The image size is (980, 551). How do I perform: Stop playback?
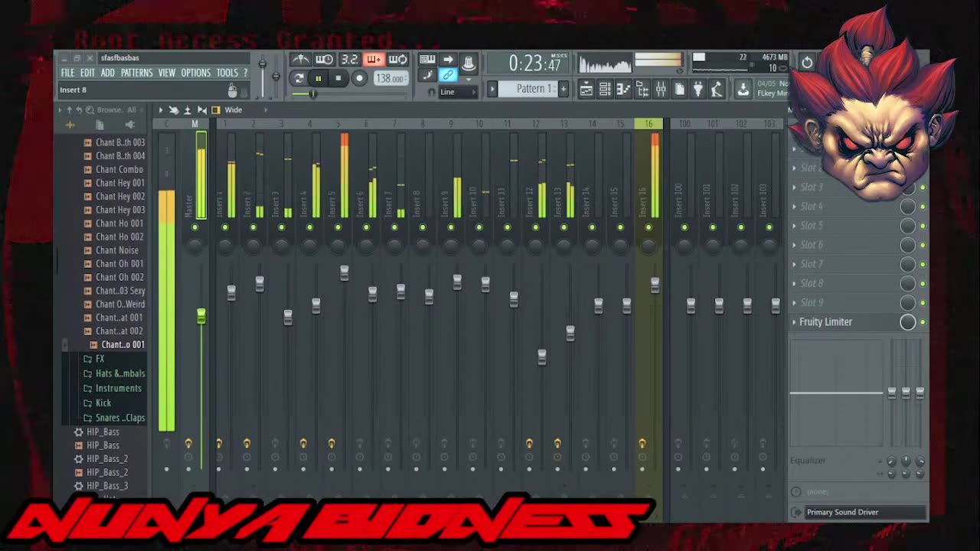point(338,78)
